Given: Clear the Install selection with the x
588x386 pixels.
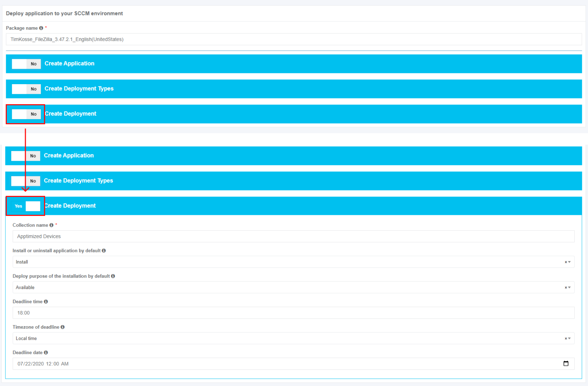Looking at the screenshot, I should 565,262.
